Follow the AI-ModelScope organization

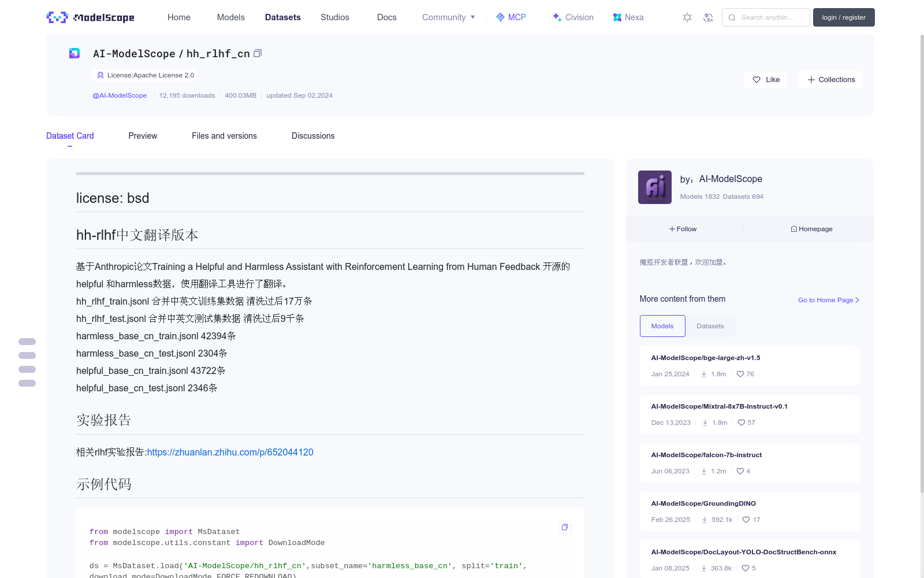point(683,229)
